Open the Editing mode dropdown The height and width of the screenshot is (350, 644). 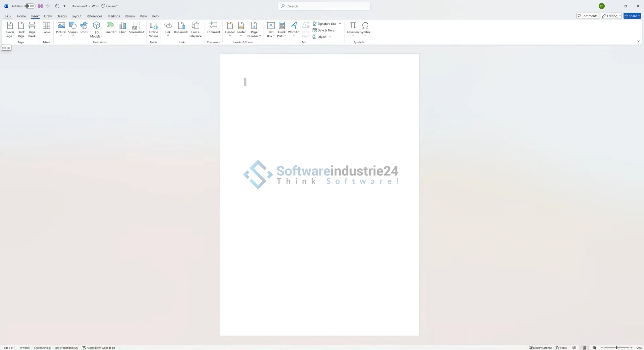pyautogui.click(x=611, y=16)
